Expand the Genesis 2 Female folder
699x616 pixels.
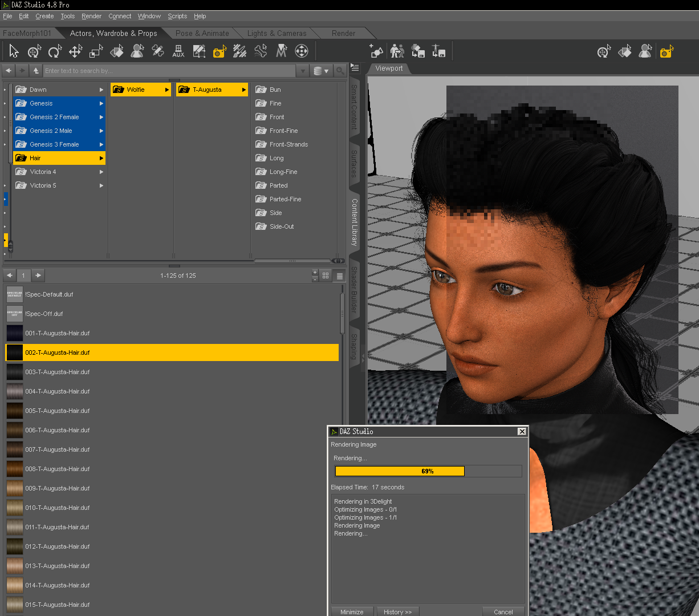(101, 117)
